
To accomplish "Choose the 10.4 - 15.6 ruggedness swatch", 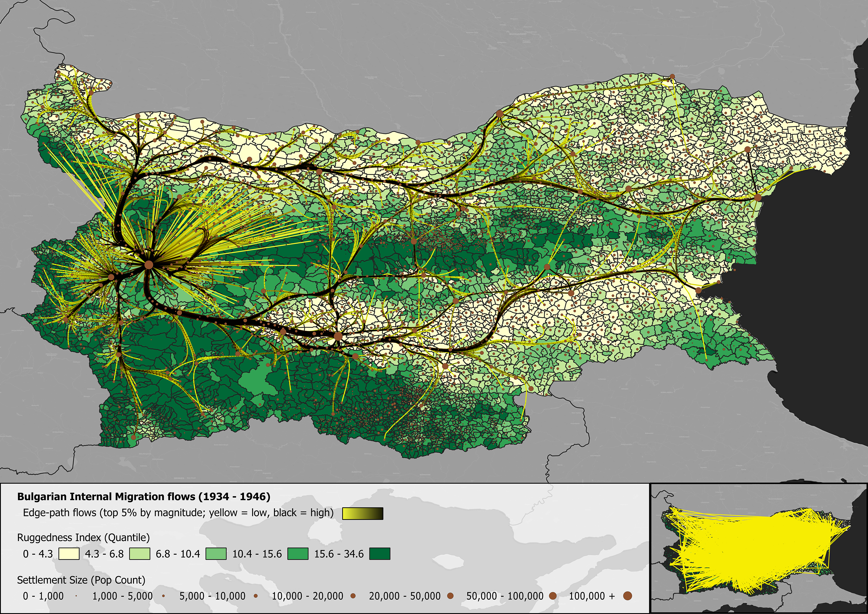I will click(298, 554).
